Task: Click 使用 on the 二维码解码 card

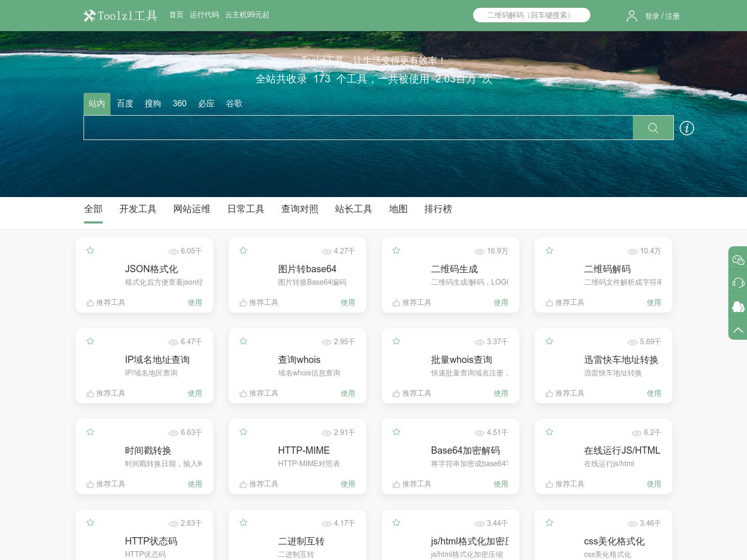Action: point(654,303)
